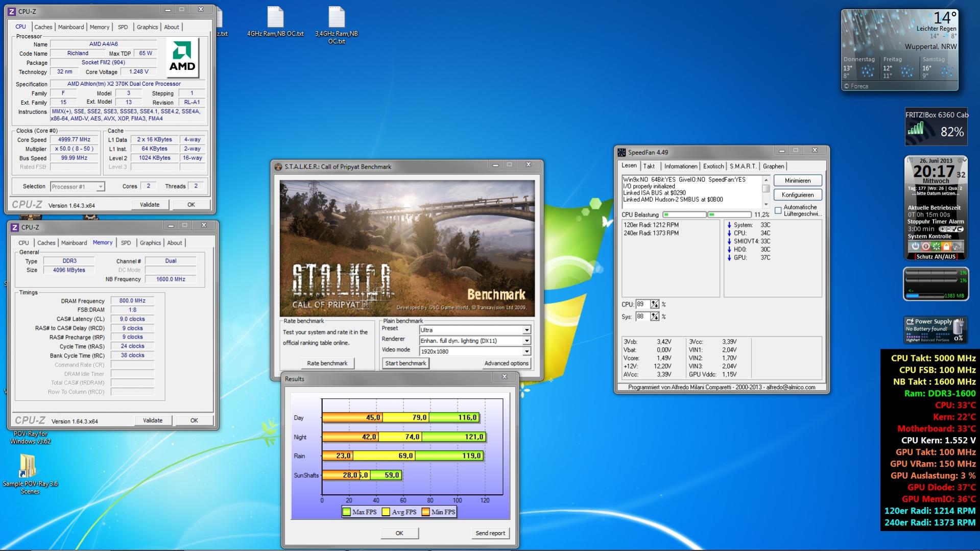Click the Power Supply battery gadget icon

tap(958, 327)
